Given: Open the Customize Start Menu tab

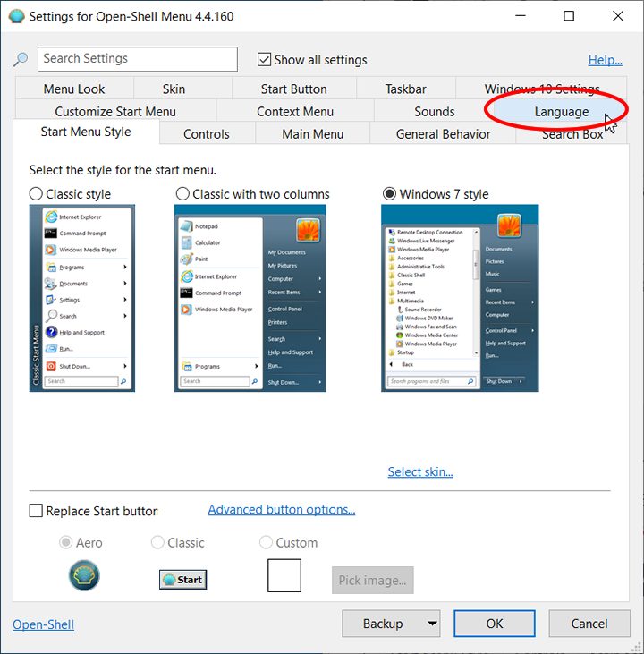Looking at the screenshot, I should (x=115, y=111).
